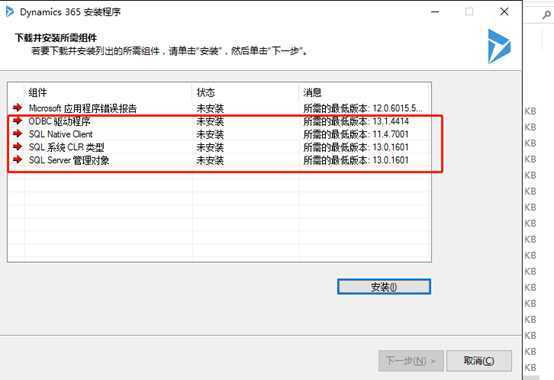Click the Dynamics 365 安装程序 title text
The image size is (554, 380).
coord(70,12)
